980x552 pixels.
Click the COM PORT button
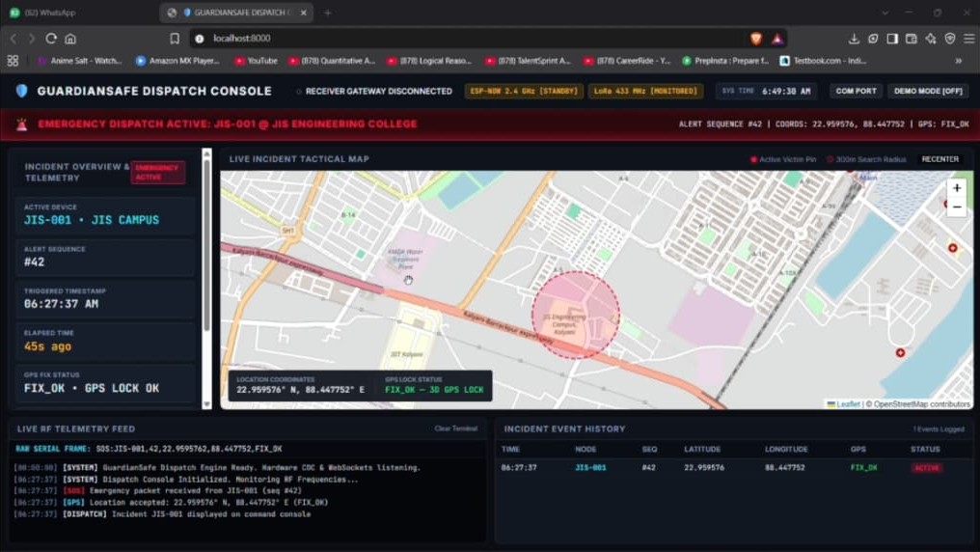[x=856, y=92]
